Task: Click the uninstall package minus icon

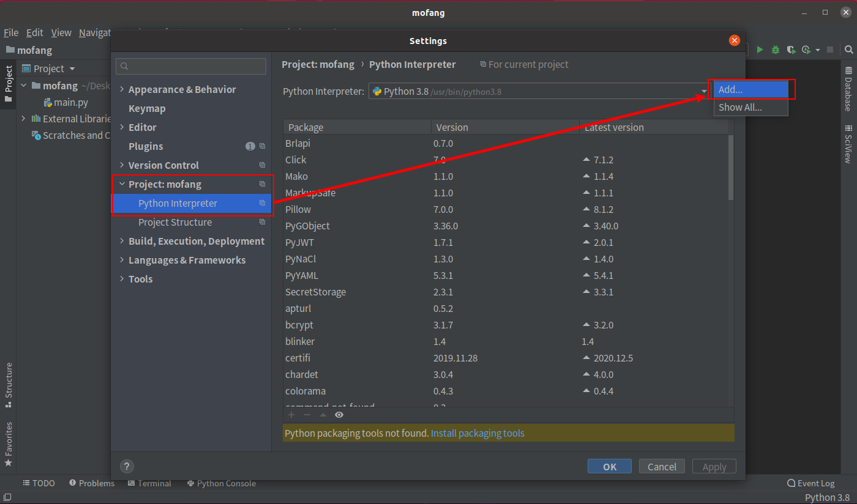Action: (x=307, y=415)
